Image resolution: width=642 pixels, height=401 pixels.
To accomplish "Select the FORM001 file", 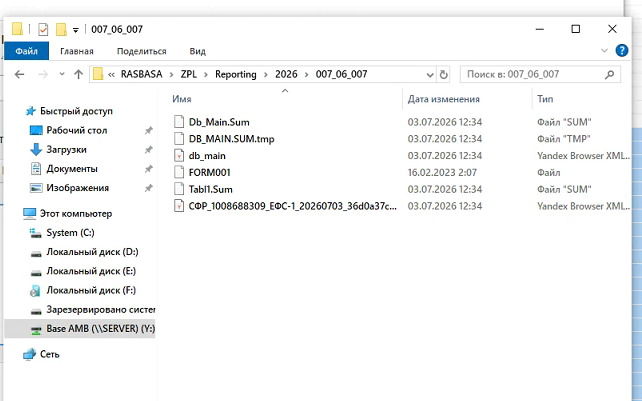I will pyautogui.click(x=210, y=172).
